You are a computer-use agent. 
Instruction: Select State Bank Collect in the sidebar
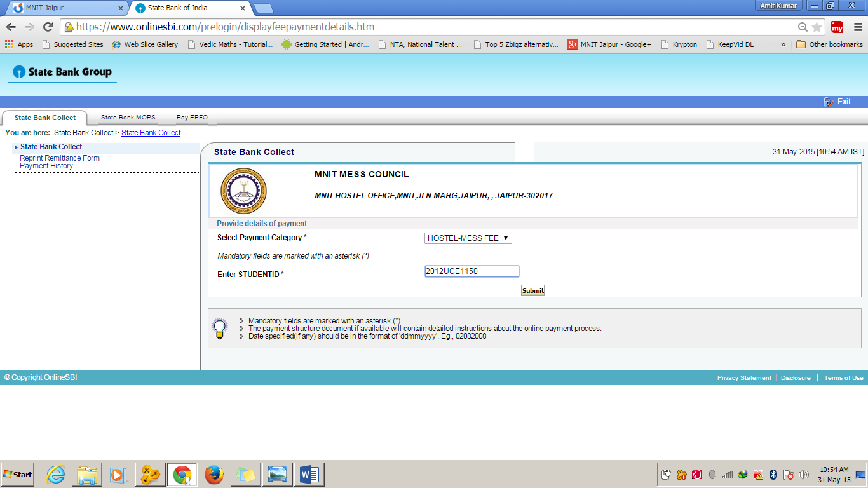pyautogui.click(x=51, y=147)
